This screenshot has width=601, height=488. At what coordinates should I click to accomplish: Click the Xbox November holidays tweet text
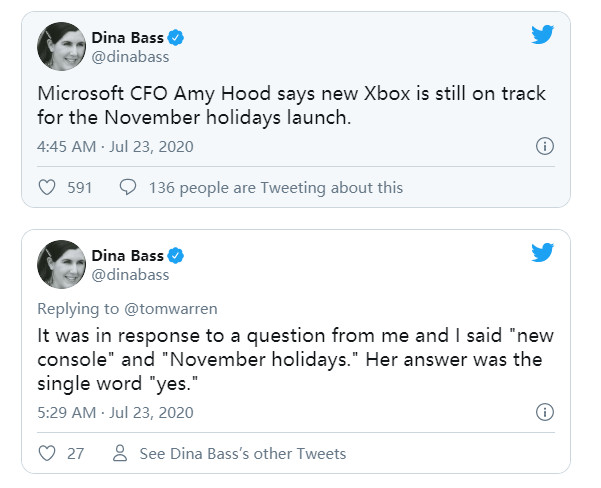(291, 105)
